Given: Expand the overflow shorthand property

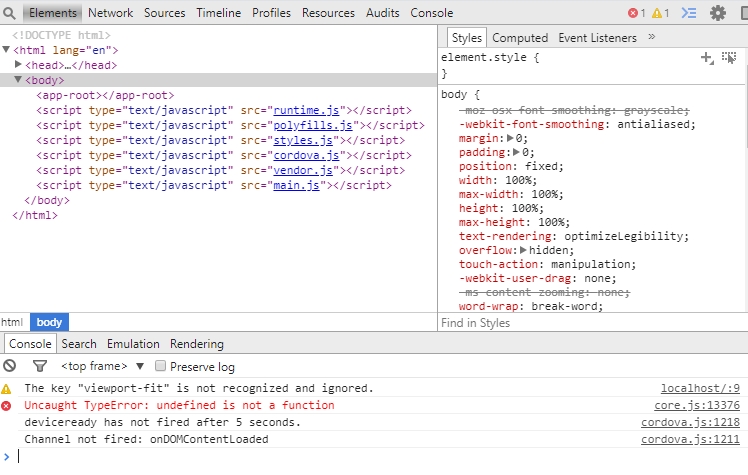Looking at the screenshot, I should (x=523, y=250).
